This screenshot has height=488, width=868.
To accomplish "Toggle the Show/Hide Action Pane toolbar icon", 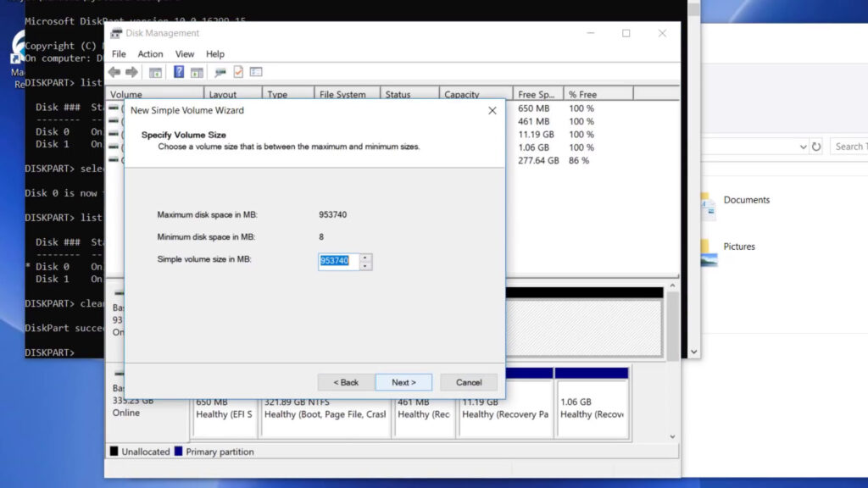I will coord(197,72).
